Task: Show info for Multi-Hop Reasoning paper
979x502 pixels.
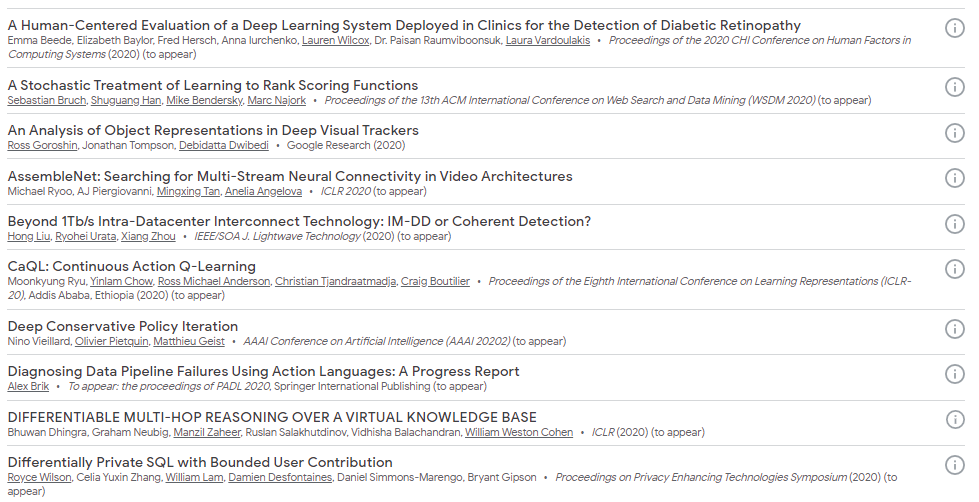Action: [954, 419]
